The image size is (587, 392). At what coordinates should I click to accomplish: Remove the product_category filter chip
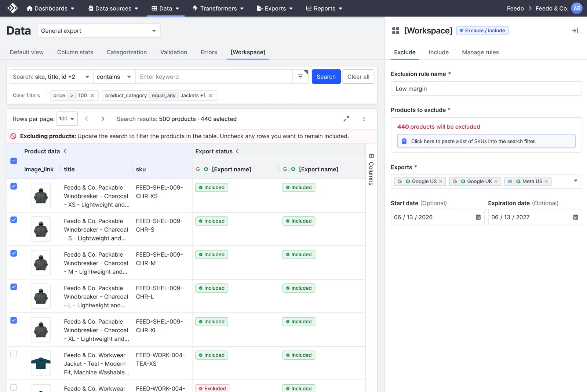pos(211,96)
